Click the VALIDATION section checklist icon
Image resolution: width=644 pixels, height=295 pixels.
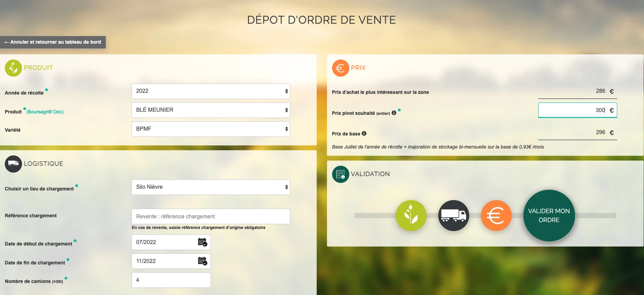click(340, 174)
